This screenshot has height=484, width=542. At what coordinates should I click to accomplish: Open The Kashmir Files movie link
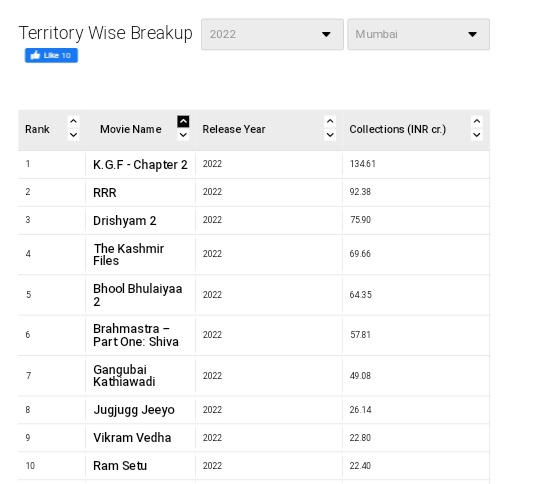tap(129, 254)
